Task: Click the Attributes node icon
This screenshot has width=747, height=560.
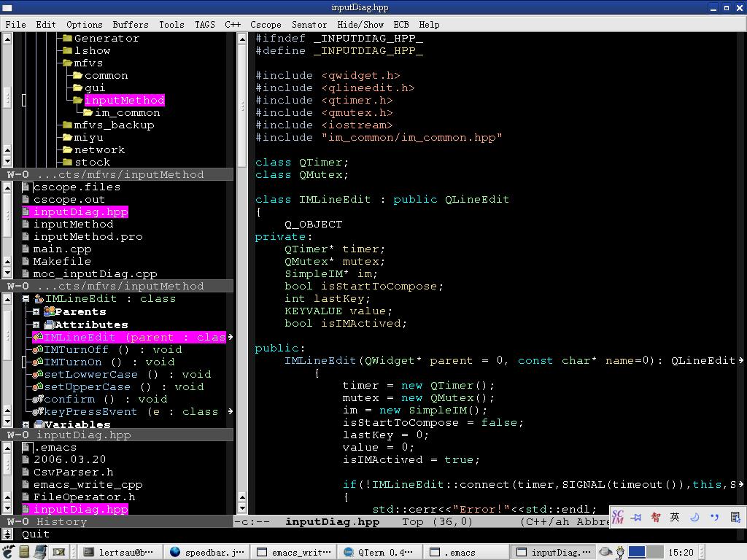Action: tap(49, 324)
